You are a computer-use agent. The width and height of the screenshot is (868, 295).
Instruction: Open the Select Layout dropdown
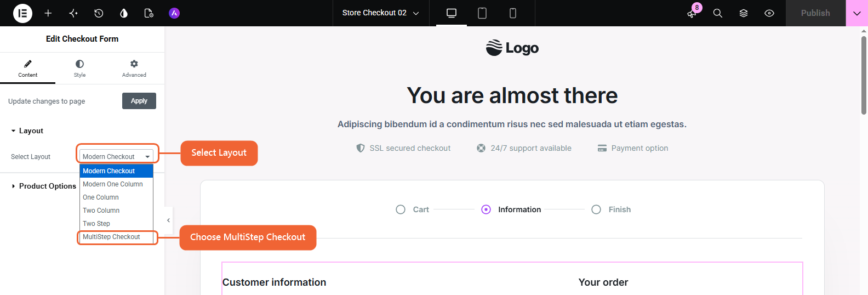[116, 156]
